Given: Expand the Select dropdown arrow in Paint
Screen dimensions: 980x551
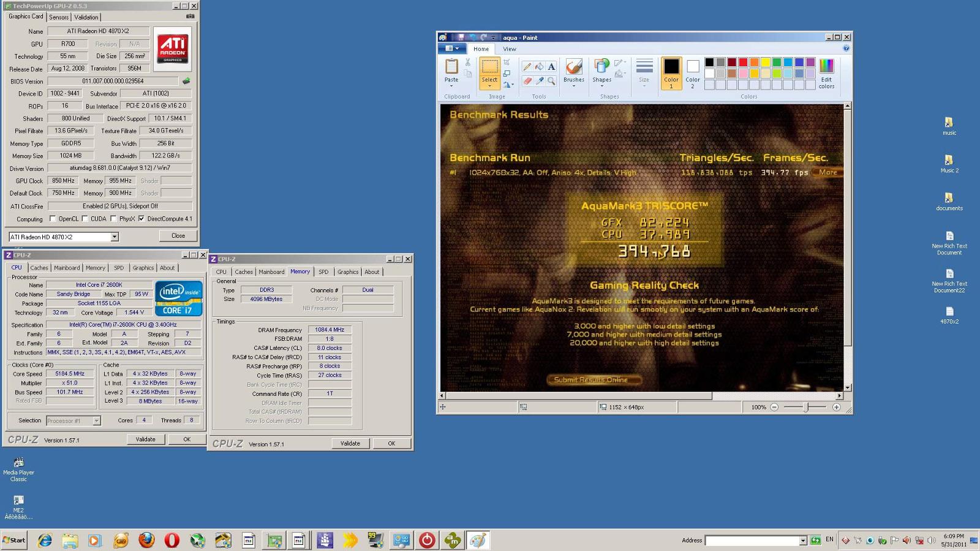Looking at the screenshot, I should pos(489,86).
